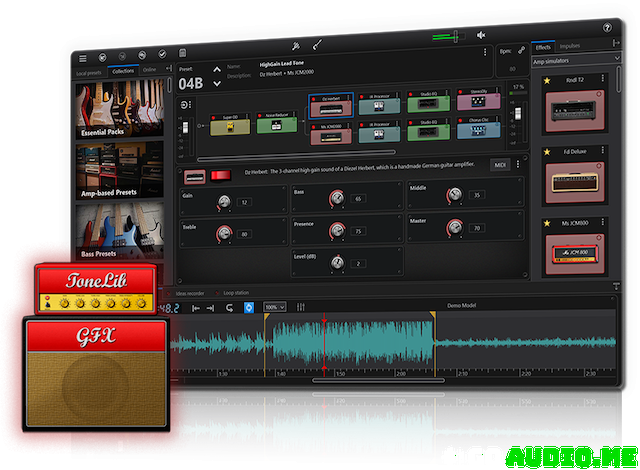Click the guitar icon in top bar

(x=317, y=44)
